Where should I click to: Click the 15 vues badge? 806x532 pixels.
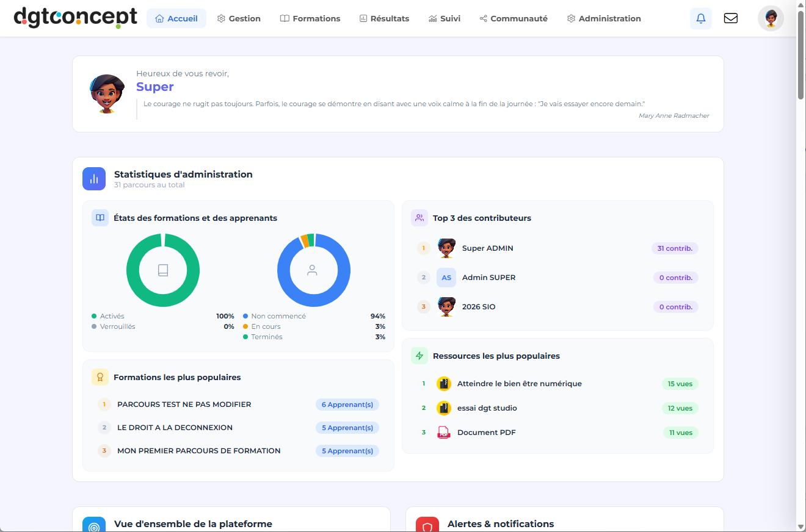click(x=680, y=384)
